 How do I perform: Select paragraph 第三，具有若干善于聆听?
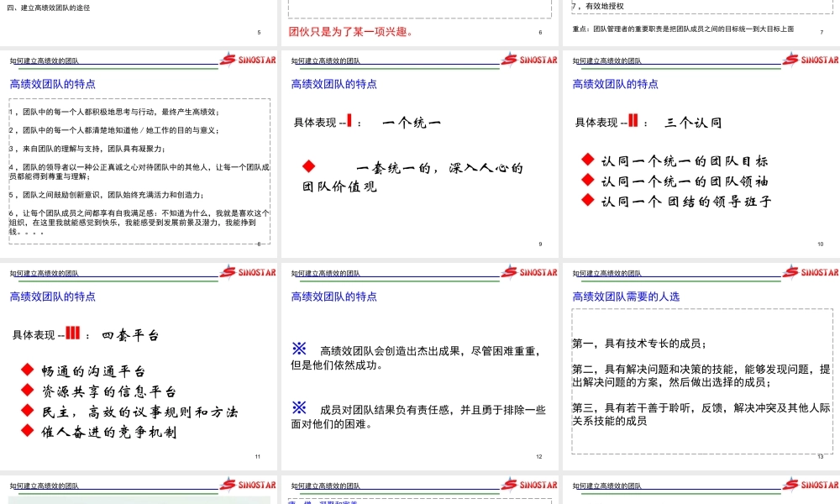[701, 415]
